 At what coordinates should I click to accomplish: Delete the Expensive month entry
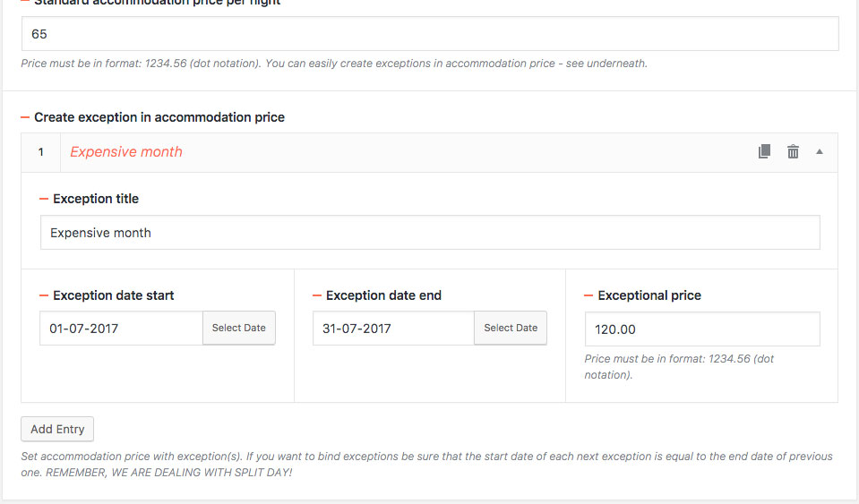click(x=793, y=151)
